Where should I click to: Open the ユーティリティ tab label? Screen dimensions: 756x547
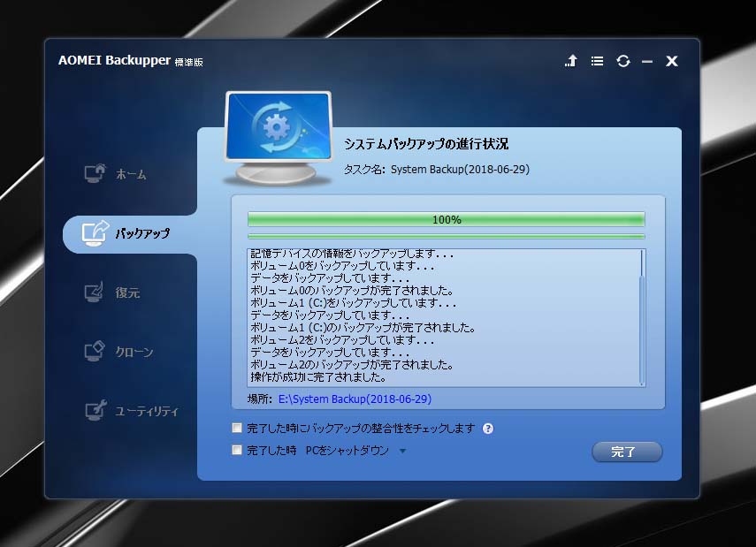coord(147,411)
